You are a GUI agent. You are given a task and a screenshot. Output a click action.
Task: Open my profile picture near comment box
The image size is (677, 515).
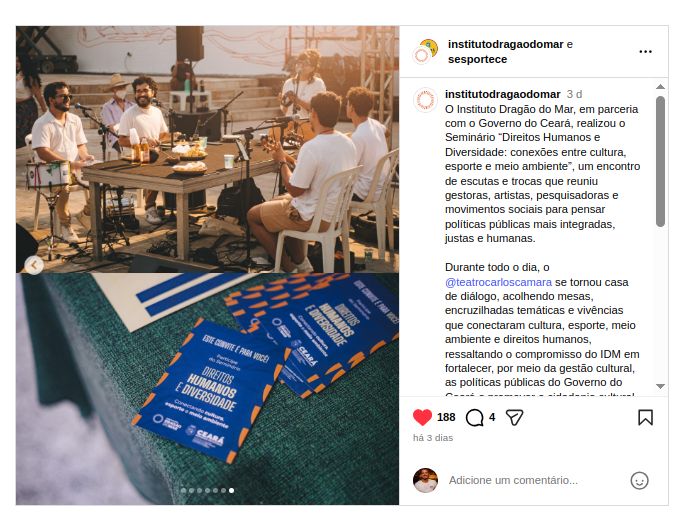tap(425, 480)
